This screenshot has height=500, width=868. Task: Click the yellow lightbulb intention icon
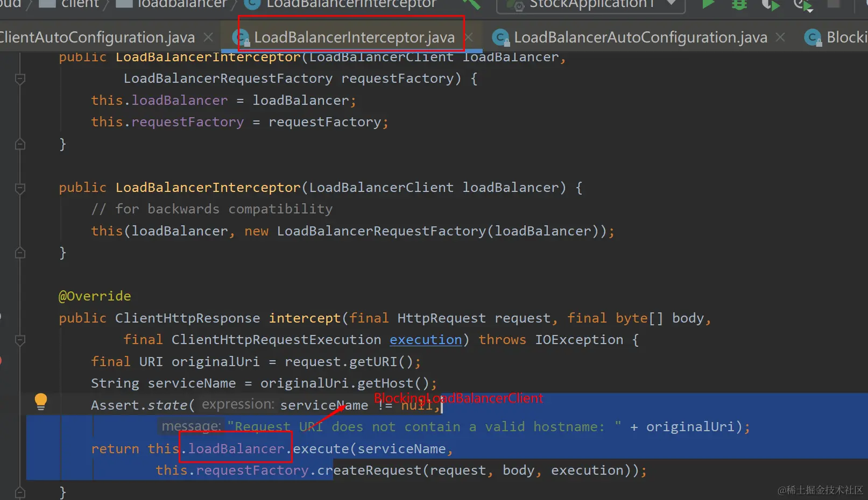pyautogui.click(x=41, y=402)
